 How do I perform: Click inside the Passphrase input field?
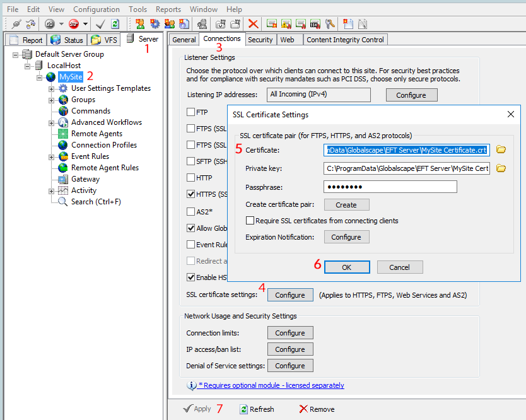click(x=390, y=187)
